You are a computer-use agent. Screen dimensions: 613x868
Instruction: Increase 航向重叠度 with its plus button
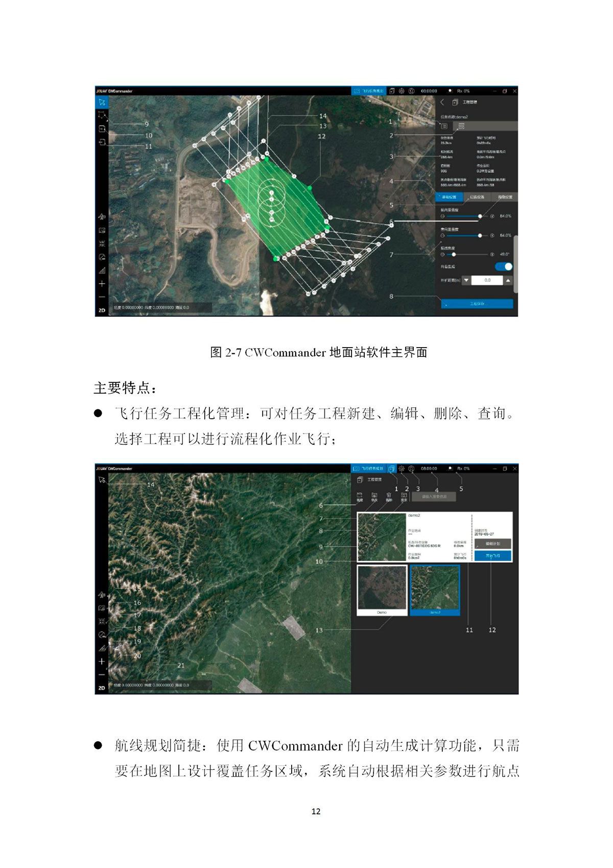click(x=492, y=216)
